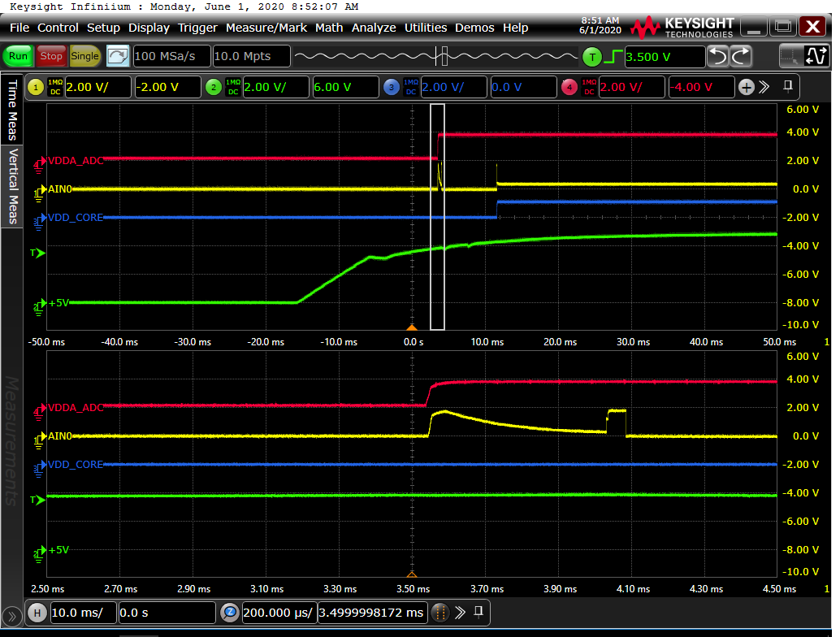840x637 pixels.
Task: Toggle channel 2 green button
Action: click(x=214, y=87)
